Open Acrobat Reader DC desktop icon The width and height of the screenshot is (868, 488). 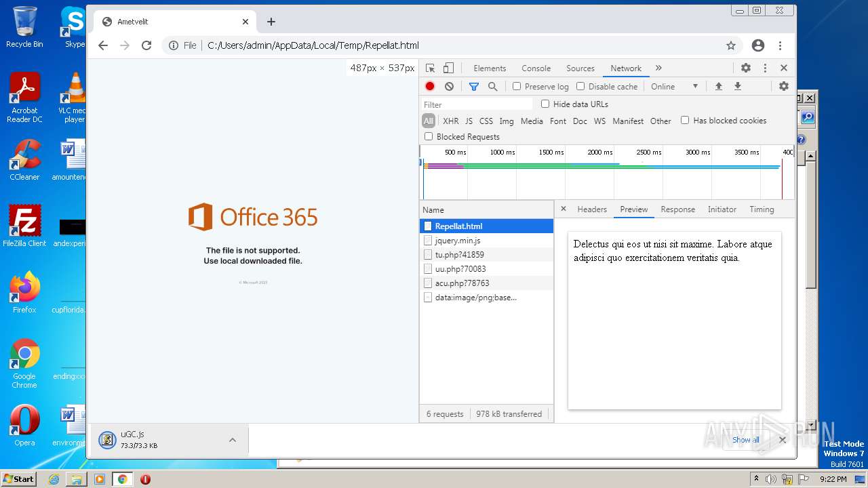(x=24, y=98)
